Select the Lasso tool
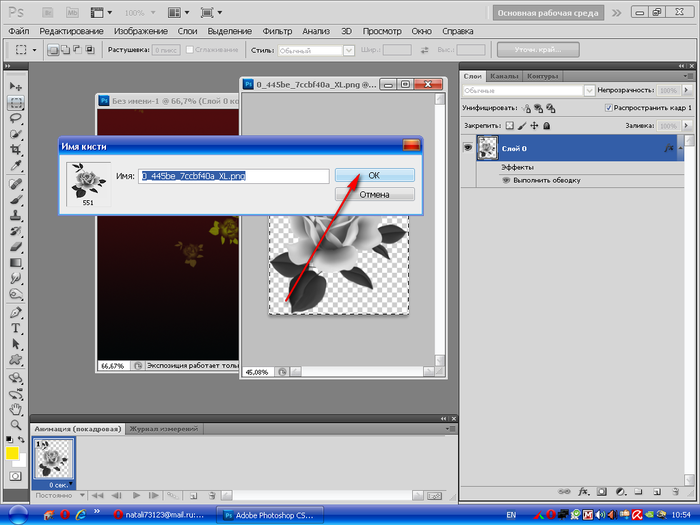This screenshot has width=700, height=525. pyautogui.click(x=16, y=117)
